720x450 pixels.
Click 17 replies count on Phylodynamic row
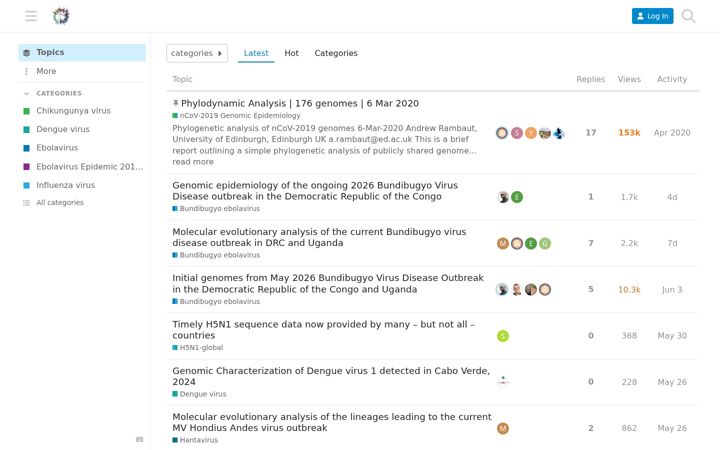click(591, 133)
